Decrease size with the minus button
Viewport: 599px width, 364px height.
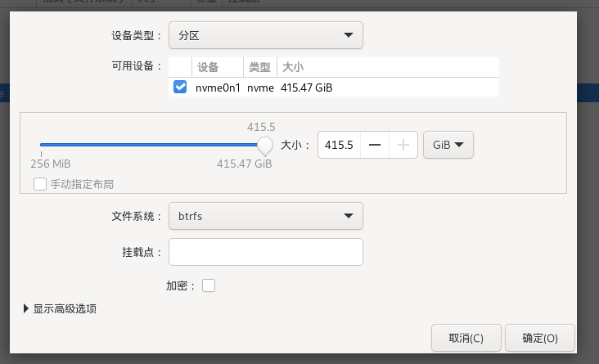[375, 145]
